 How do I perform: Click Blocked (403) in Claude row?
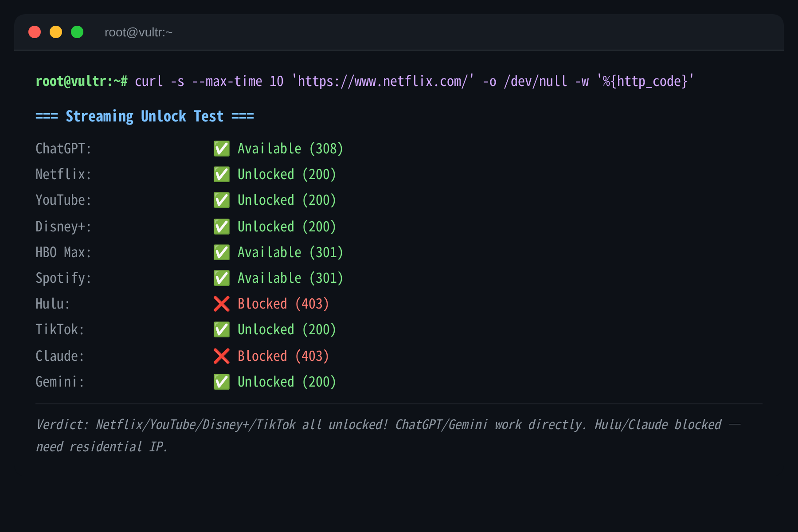point(283,356)
